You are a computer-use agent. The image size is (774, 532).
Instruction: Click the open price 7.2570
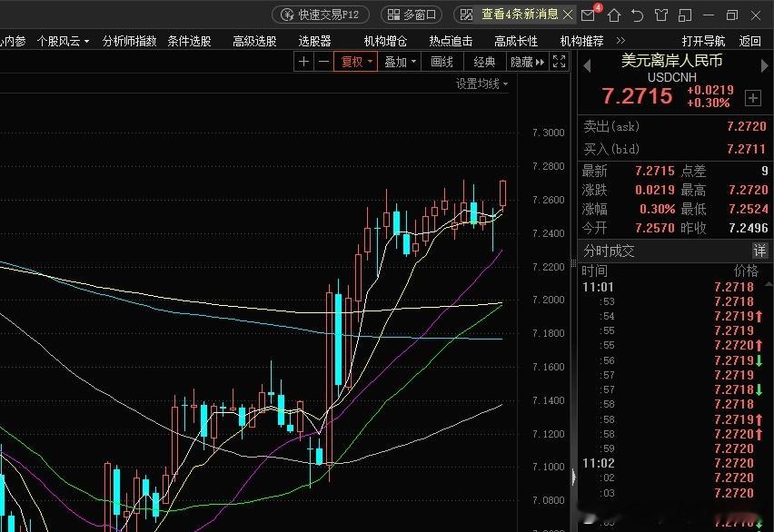(655, 228)
